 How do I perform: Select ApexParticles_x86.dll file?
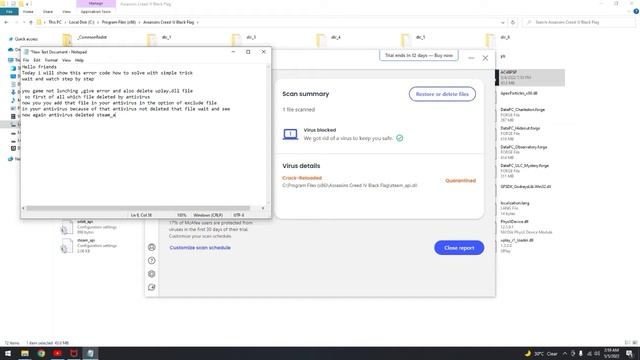[x=519, y=93]
